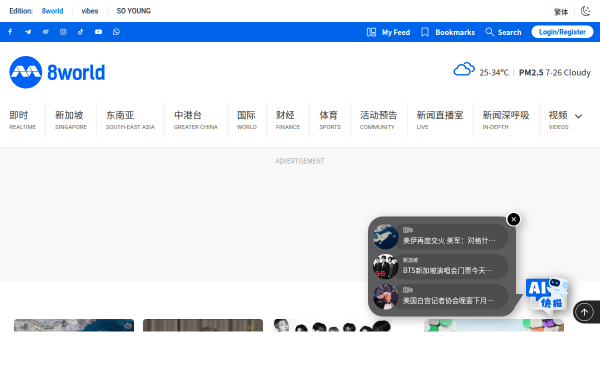Open the 新闻直播室 LIVE section
This screenshot has width=600, height=375.
click(440, 120)
